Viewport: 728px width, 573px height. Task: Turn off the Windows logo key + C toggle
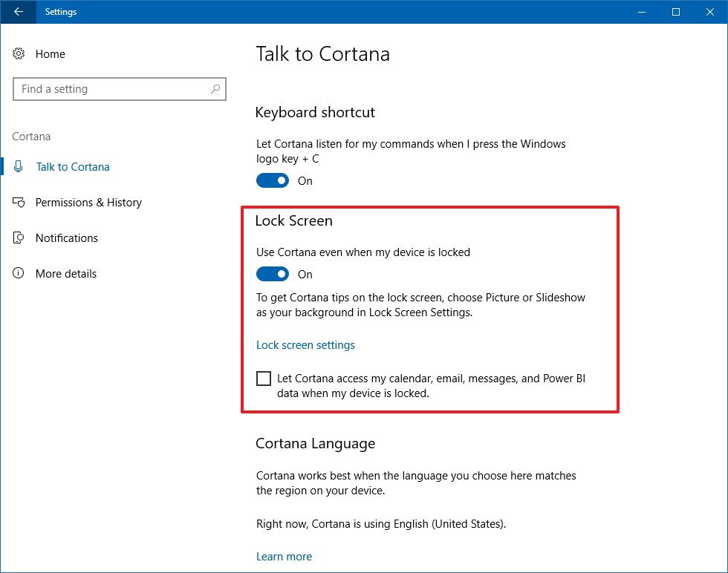coord(273,180)
